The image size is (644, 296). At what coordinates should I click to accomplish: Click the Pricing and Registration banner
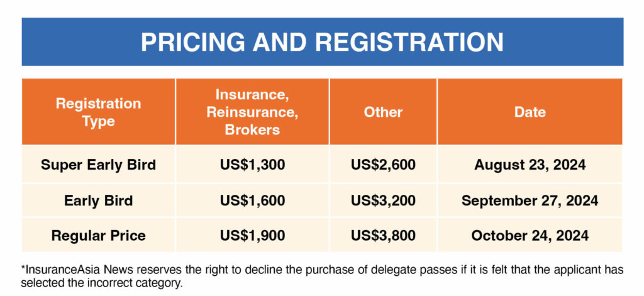coord(323,41)
